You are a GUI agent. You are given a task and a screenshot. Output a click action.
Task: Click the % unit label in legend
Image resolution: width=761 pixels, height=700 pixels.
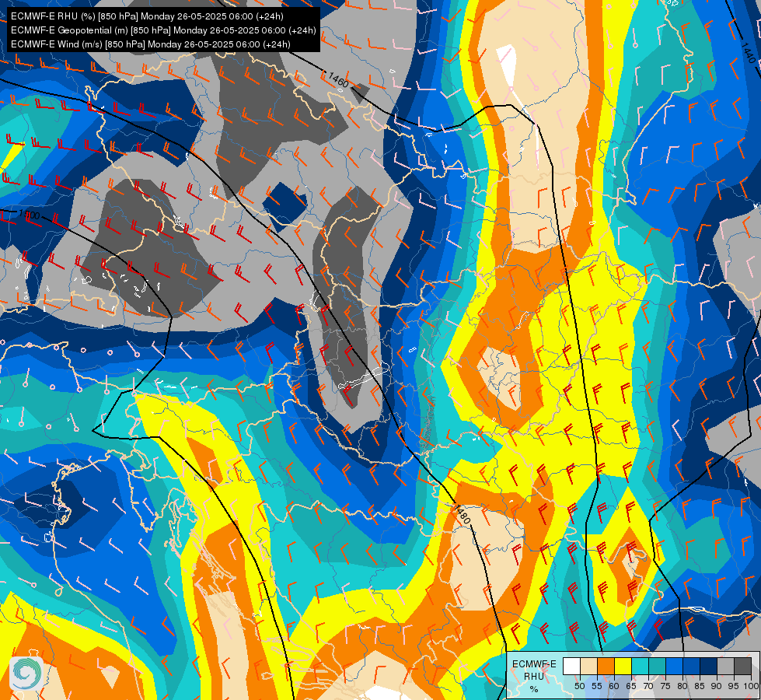[534, 689]
